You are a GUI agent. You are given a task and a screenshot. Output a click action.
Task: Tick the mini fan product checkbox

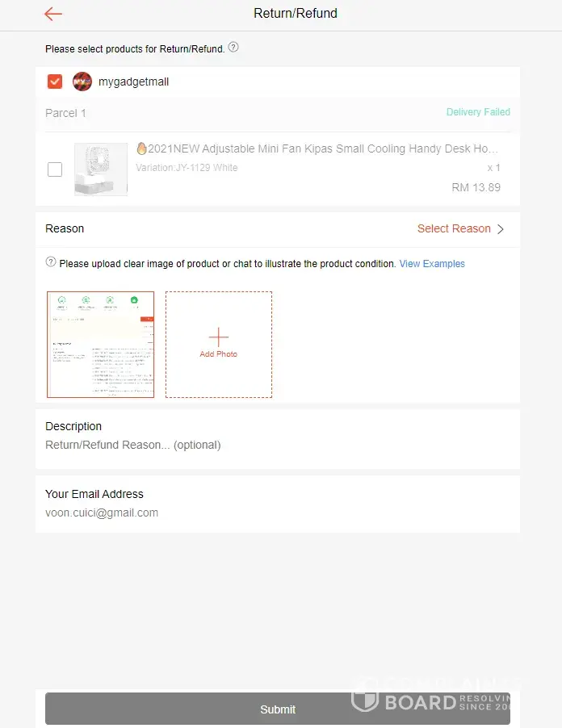pyautogui.click(x=55, y=169)
